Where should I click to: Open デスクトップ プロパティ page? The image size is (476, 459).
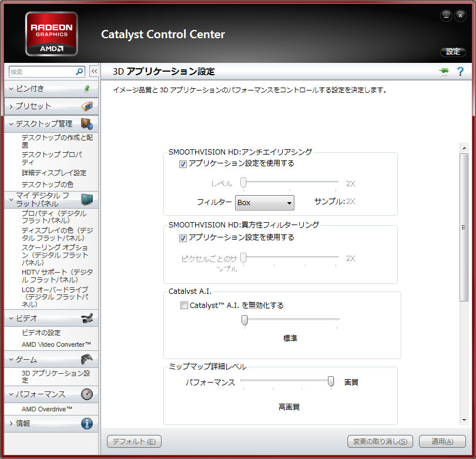(52, 158)
